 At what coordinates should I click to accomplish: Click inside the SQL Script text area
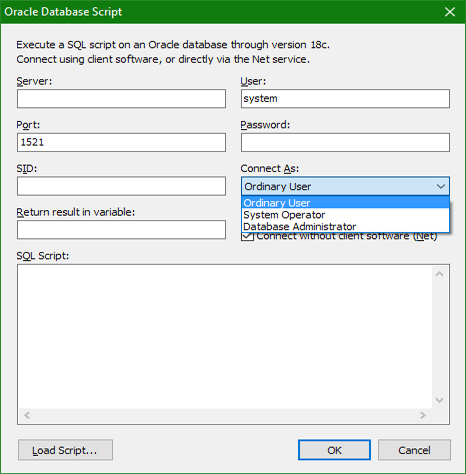[225, 337]
